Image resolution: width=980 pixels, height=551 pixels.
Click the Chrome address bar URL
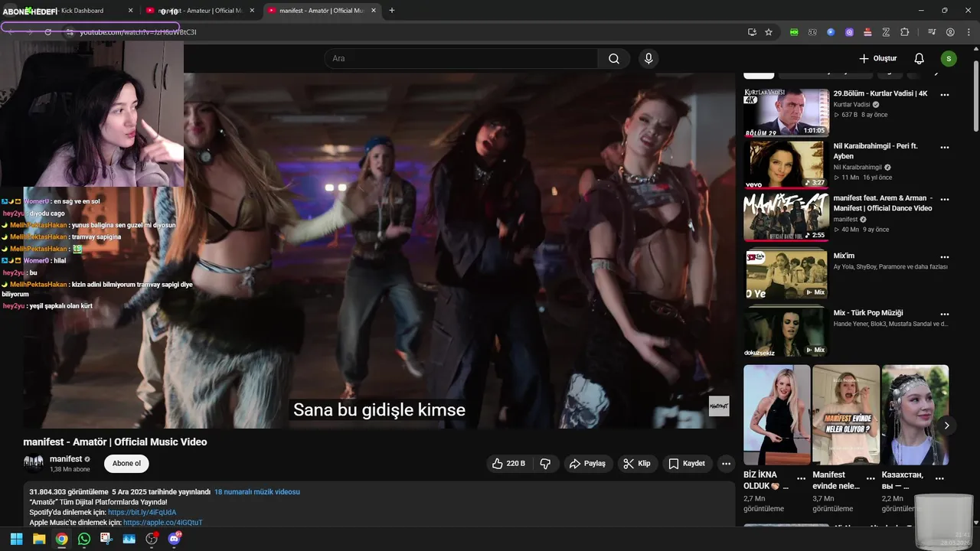pos(138,32)
